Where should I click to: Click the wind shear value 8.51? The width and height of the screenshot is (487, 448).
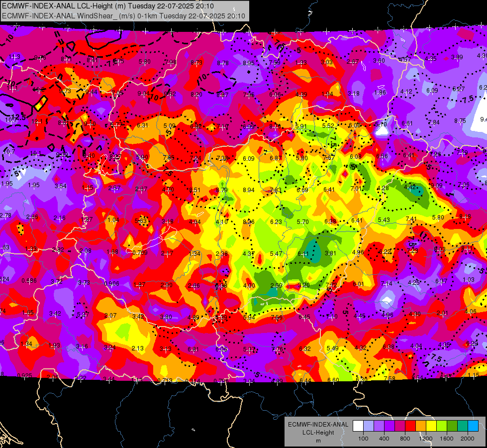195,190
